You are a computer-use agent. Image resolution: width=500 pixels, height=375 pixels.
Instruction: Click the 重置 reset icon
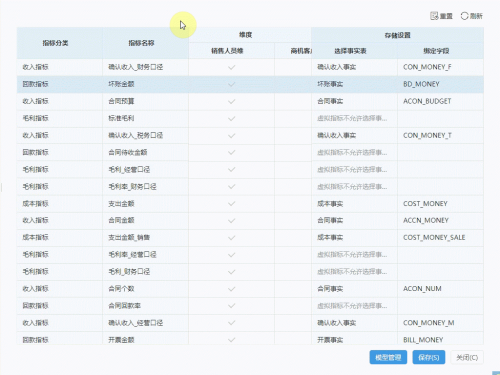[434, 16]
